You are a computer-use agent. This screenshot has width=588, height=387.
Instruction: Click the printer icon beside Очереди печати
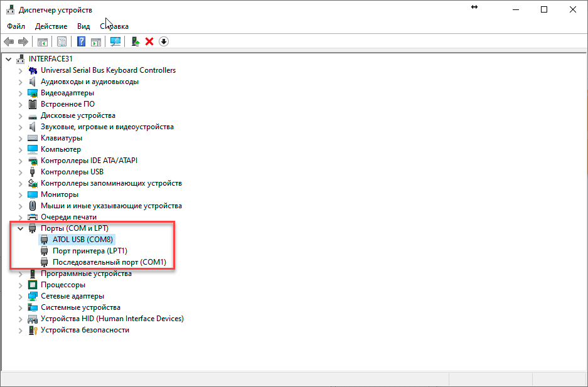(33, 217)
